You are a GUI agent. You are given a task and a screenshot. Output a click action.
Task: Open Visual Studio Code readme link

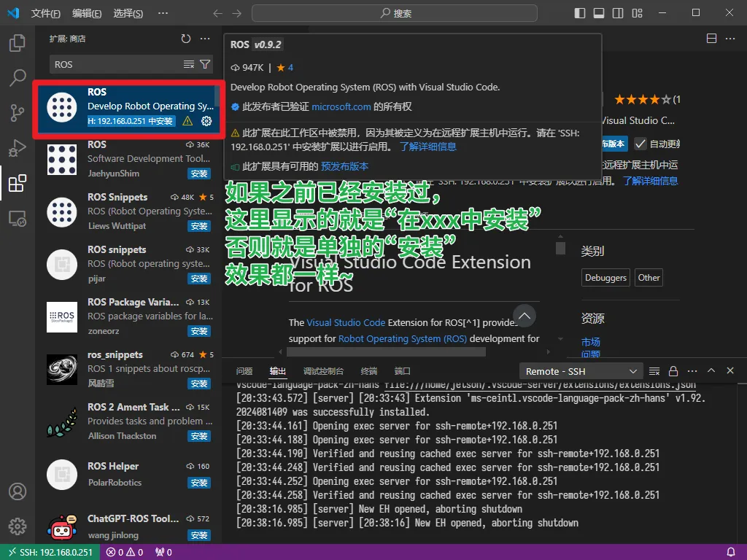(x=345, y=322)
